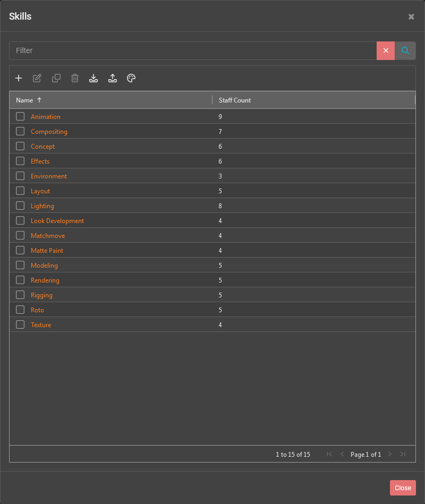Select the Lighting row checkbox
425x504 pixels.
[20, 205]
